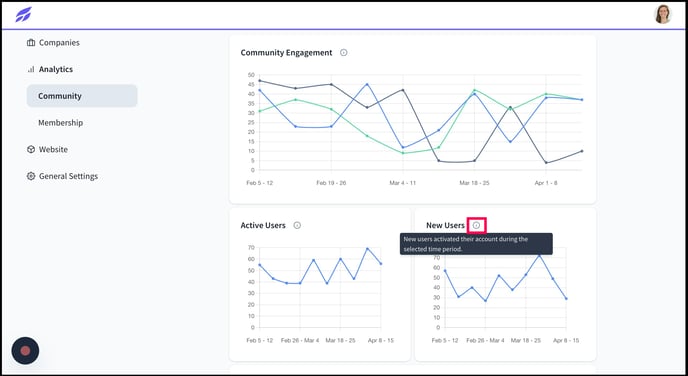The image size is (688, 376).
Task: Click the purple leaf logo icon
Action: (x=23, y=14)
